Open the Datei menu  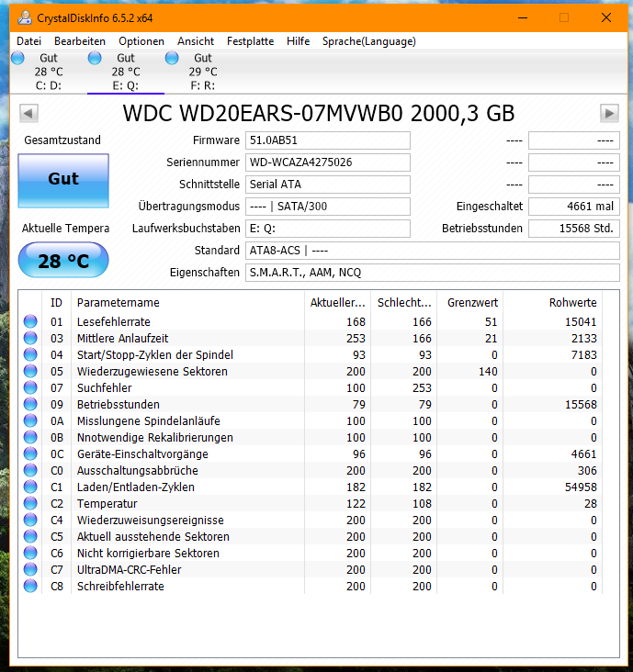tap(28, 41)
